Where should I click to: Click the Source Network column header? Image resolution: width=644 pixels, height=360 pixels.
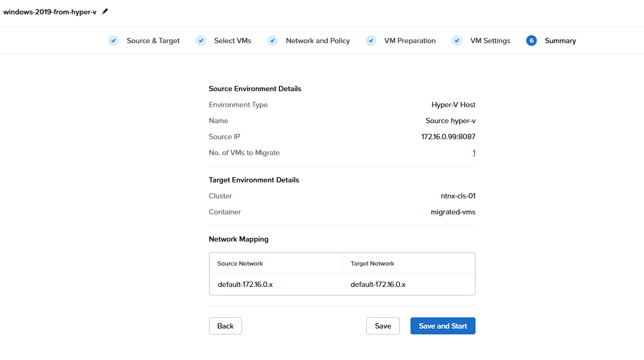pos(240,263)
